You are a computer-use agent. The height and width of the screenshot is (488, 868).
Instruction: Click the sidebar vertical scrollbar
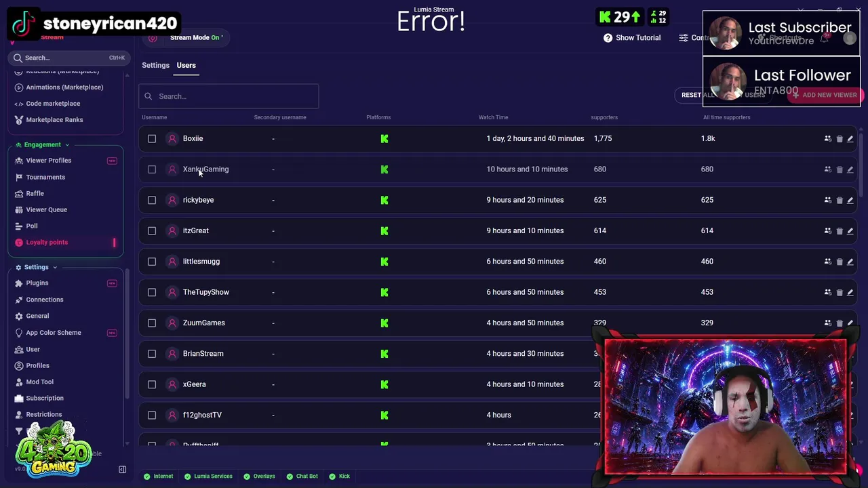coord(127,332)
